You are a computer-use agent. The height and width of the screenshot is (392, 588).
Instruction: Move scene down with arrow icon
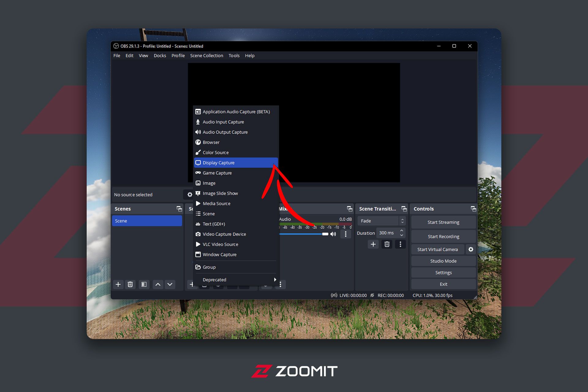point(170,285)
